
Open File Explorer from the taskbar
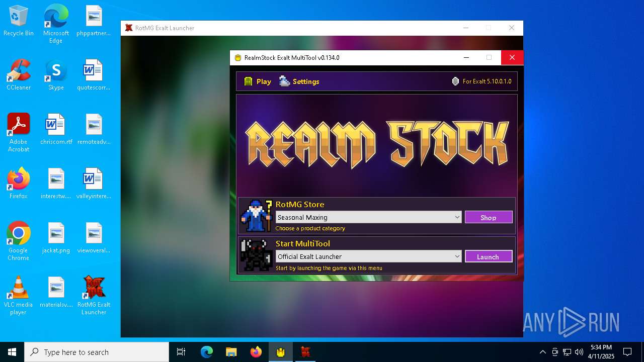coord(231,352)
